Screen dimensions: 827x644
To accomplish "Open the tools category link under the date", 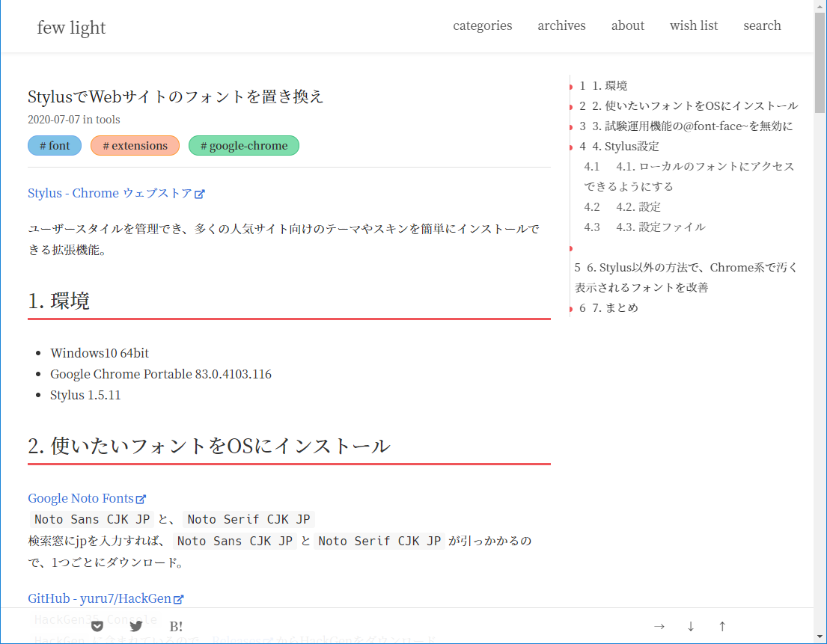I will point(108,120).
